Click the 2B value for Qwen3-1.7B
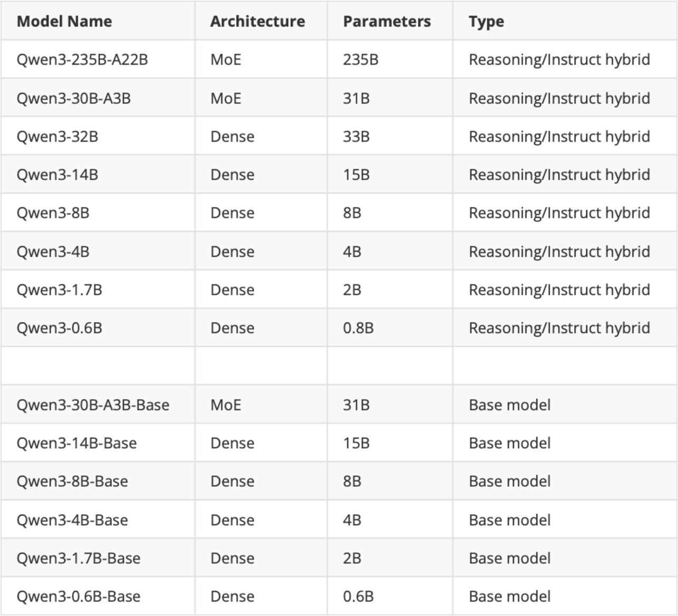Viewport: 678px width, 616px height. click(x=351, y=289)
